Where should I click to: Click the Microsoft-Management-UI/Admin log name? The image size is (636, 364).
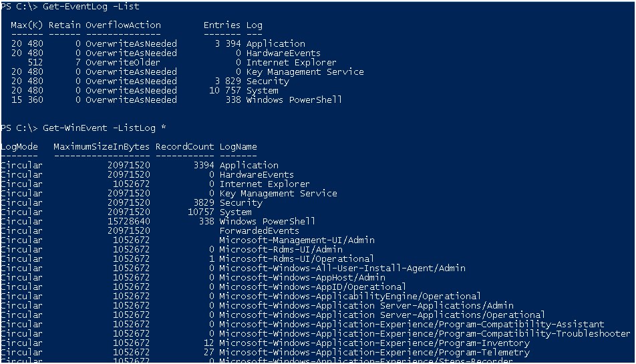coord(297,240)
